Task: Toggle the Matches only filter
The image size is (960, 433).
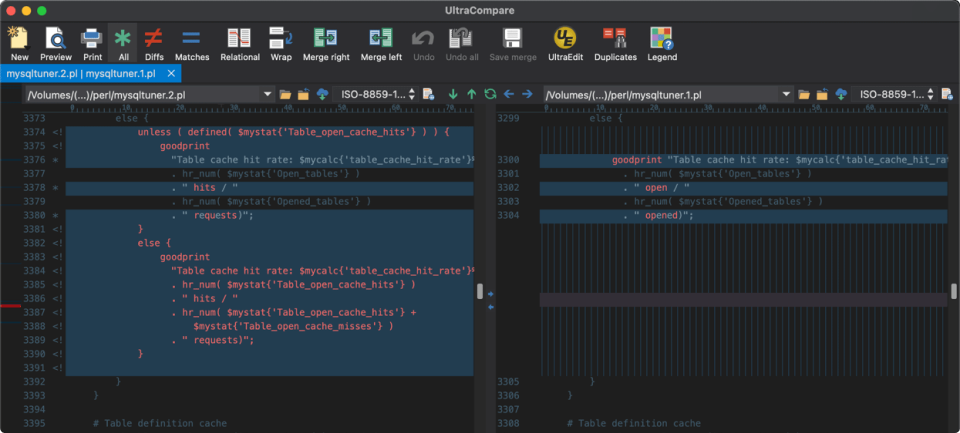Action: click(191, 40)
